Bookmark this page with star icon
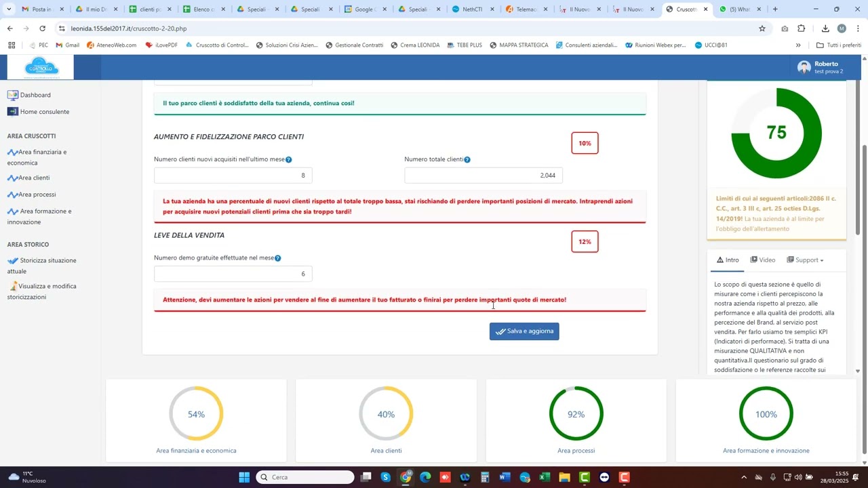 click(762, 28)
